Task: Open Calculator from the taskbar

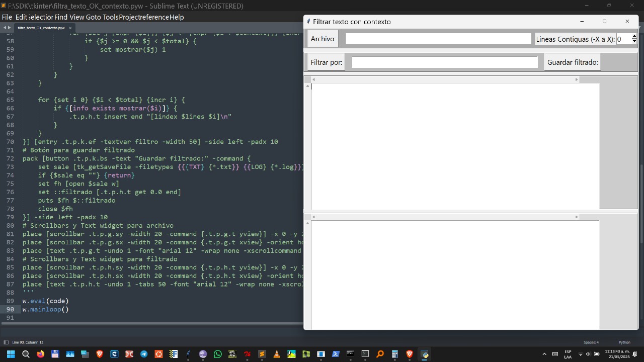Action: coord(394,354)
